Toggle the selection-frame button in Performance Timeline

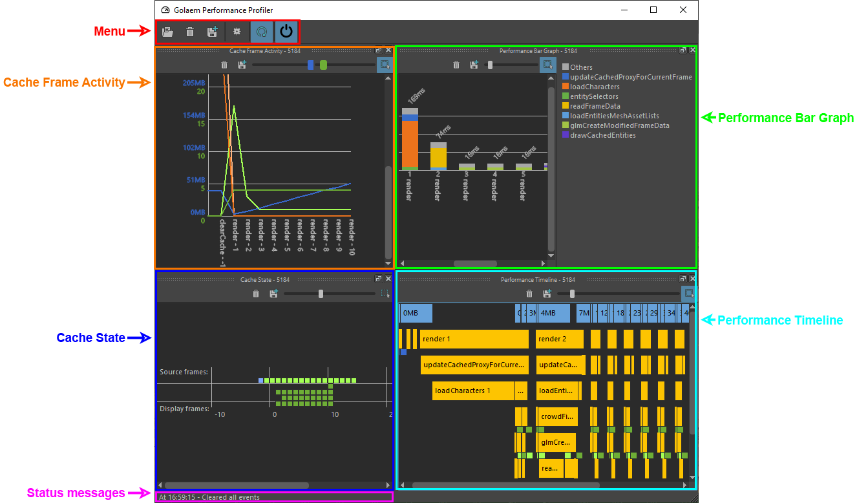(x=689, y=294)
